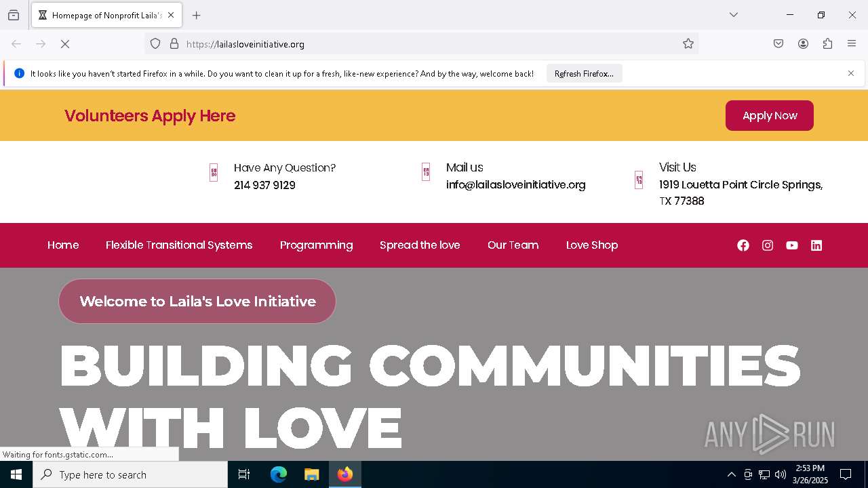Screen dimensions: 868x488
Task: Show hidden system tray icons
Action: tap(731, 474)
